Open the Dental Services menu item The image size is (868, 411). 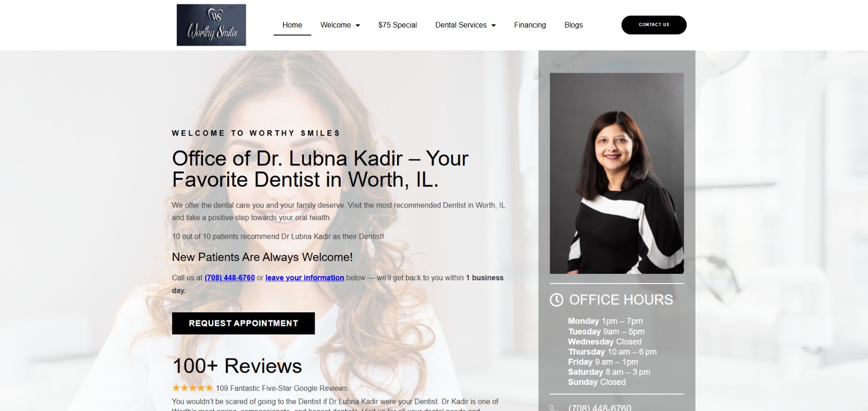point(461,25)
